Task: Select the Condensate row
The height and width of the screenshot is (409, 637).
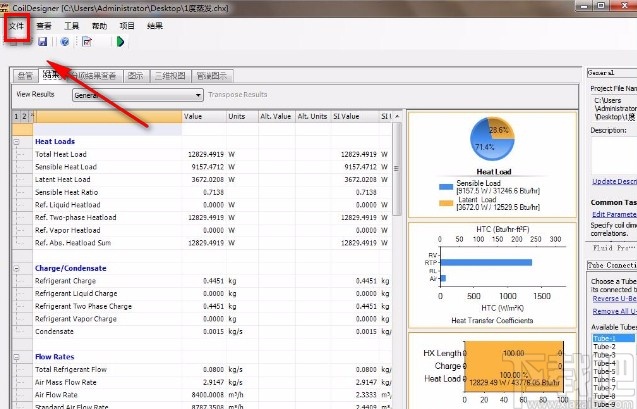Action: (x=212, y=332)
